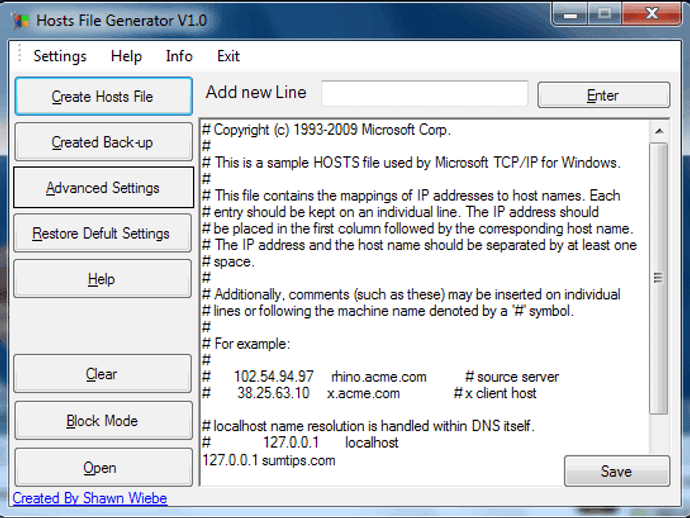Click '38.25.63.10' in the text area
The width and height of the screenshot is (690, 518).
tap(273, 393)
